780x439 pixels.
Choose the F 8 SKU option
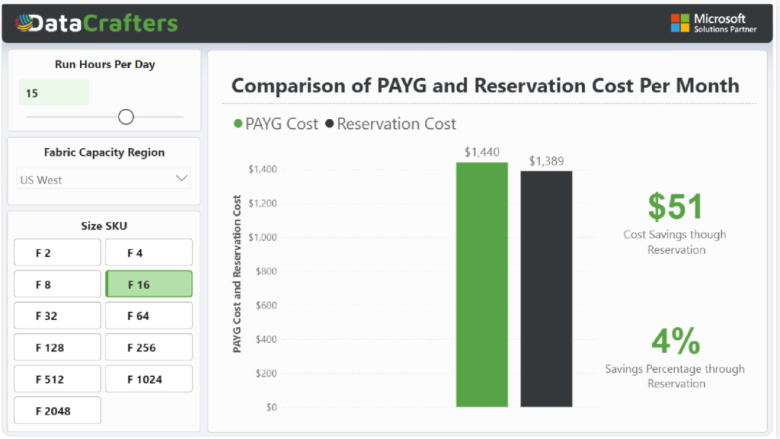[57, 284]
